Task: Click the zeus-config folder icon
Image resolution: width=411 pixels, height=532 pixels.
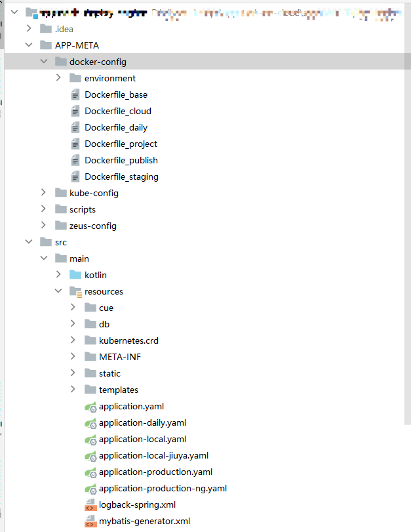Action: [61, 225]
